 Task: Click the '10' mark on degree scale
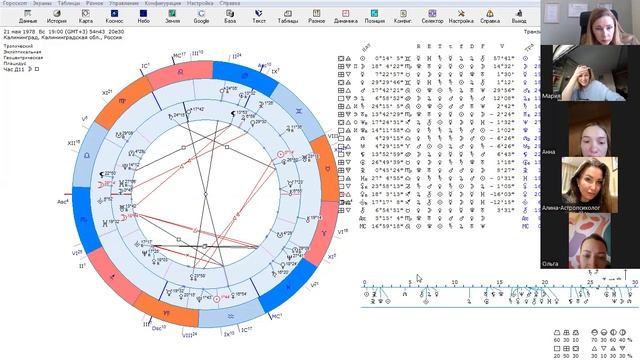coord(455,282)
